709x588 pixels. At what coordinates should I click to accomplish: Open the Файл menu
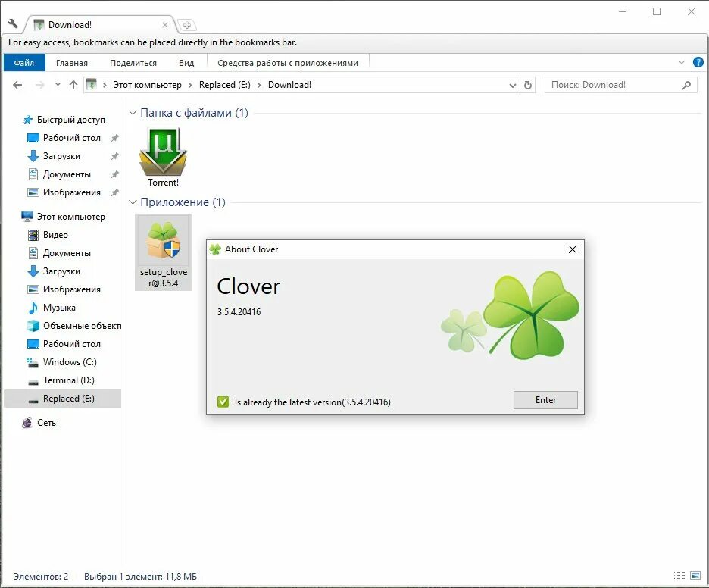coord(24,63)
